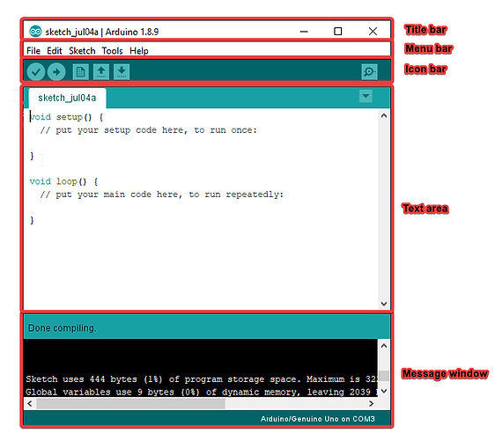Close the Arduino window

373,31
